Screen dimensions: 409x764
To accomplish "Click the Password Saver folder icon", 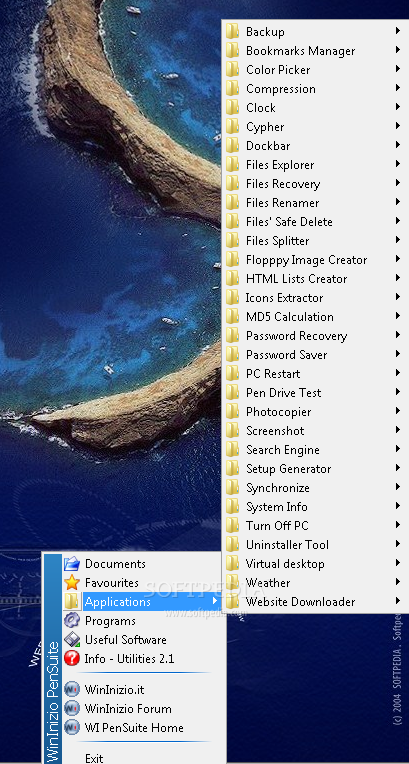I will 233,355.
